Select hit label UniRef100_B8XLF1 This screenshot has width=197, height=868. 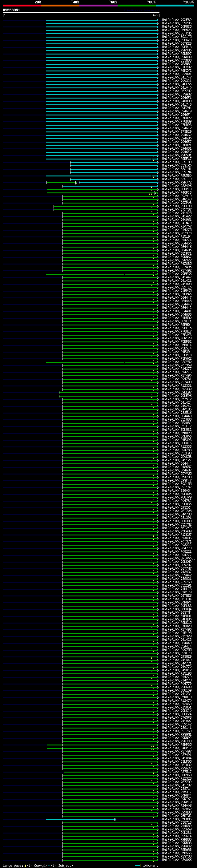(177, 321)
